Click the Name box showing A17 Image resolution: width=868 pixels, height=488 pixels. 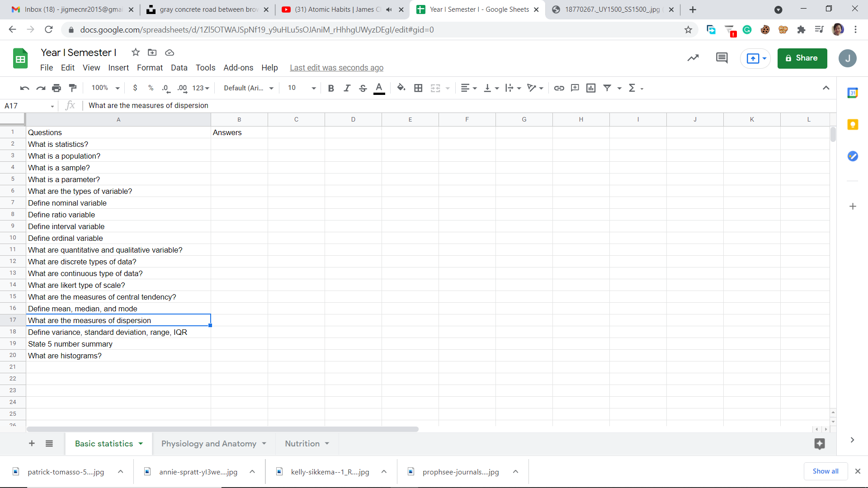tap(27, 106)
